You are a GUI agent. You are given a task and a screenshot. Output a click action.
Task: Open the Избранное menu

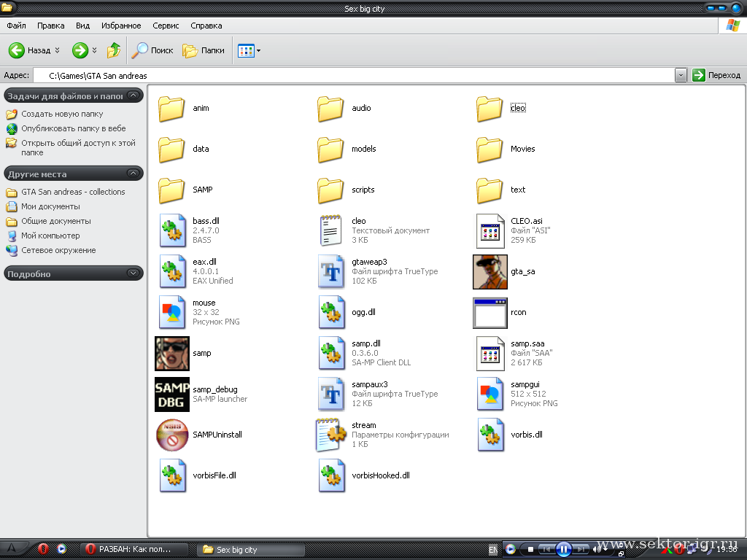121,26
